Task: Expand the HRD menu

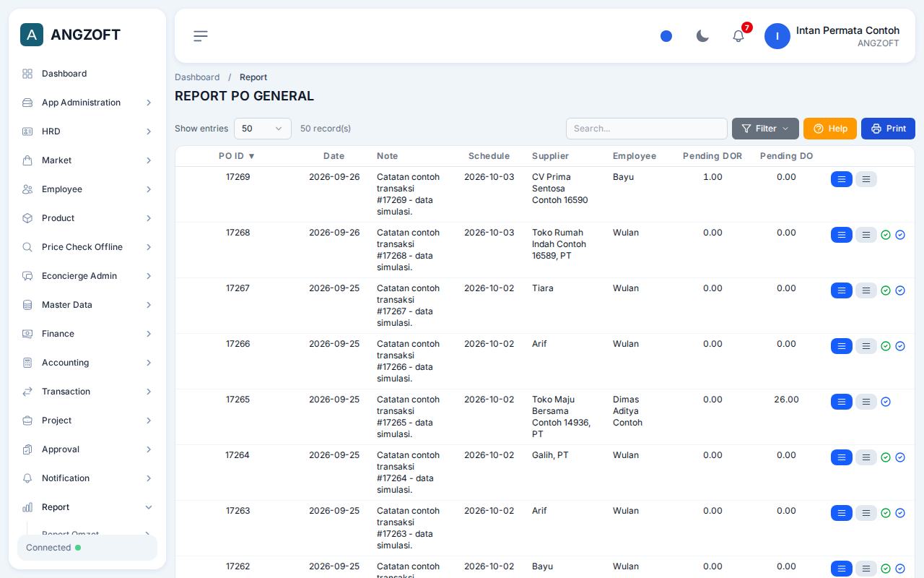Action: 87,131
